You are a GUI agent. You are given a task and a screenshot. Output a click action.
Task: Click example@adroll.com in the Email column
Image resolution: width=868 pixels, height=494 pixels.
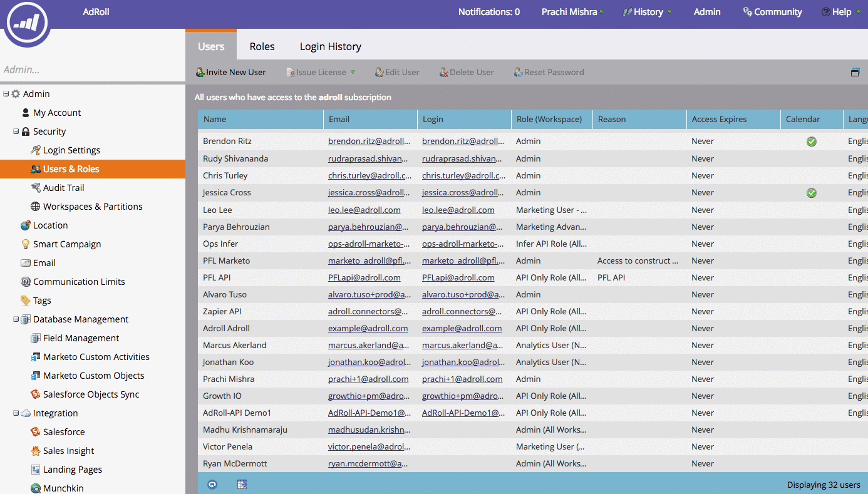[368, 328]
